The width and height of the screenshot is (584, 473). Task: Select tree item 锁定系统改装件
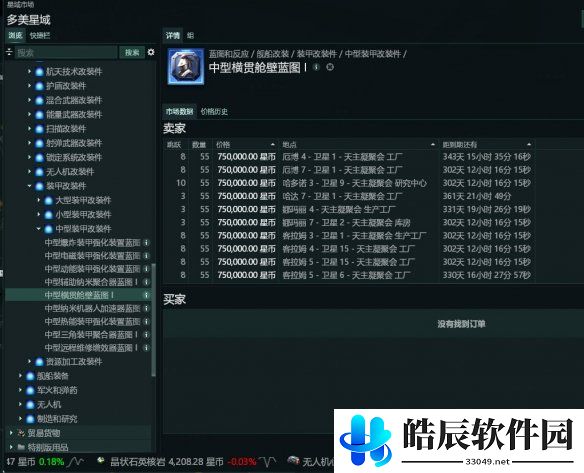[74, 157]
